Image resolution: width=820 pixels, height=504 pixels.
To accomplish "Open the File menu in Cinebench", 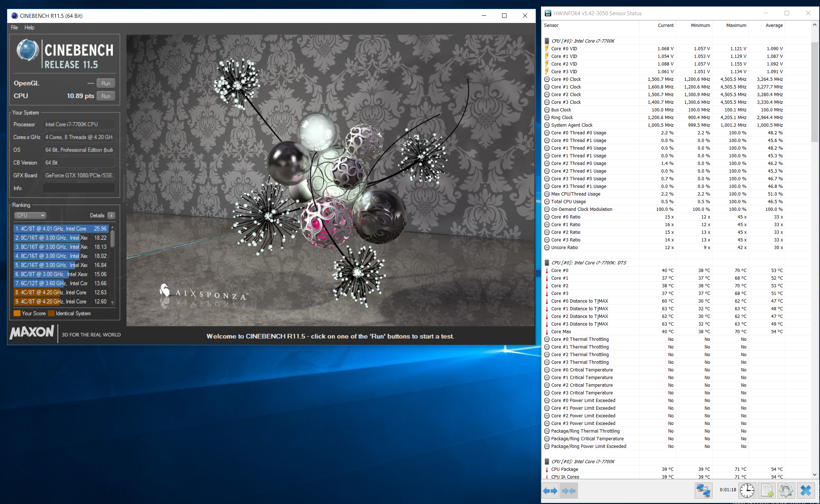I will (14, 27).
